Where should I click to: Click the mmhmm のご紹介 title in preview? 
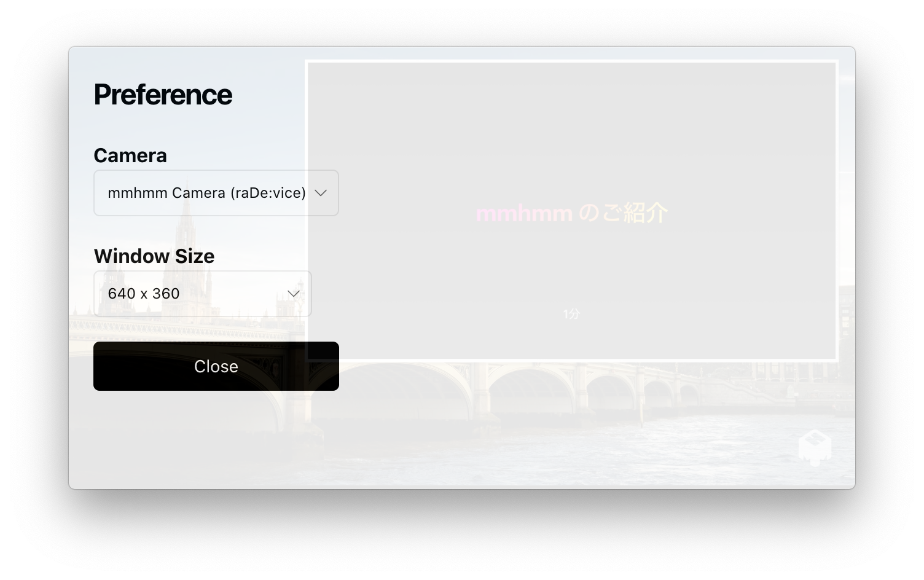(571, 213)
